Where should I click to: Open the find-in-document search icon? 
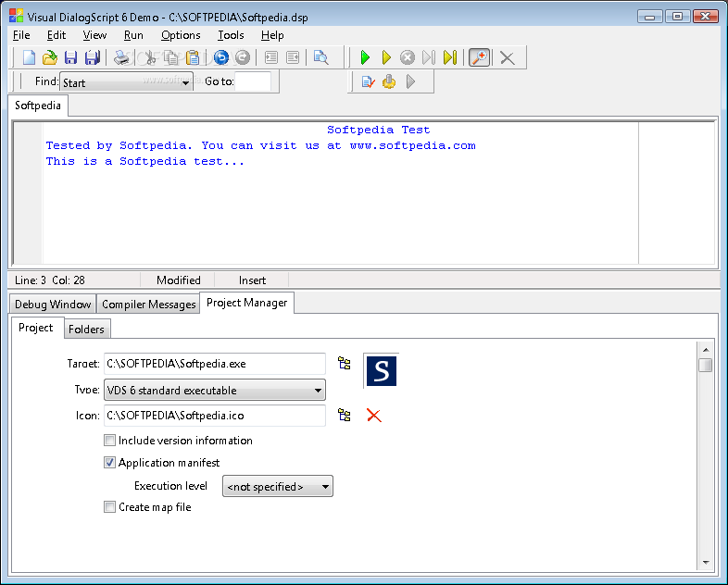(320, 57)
